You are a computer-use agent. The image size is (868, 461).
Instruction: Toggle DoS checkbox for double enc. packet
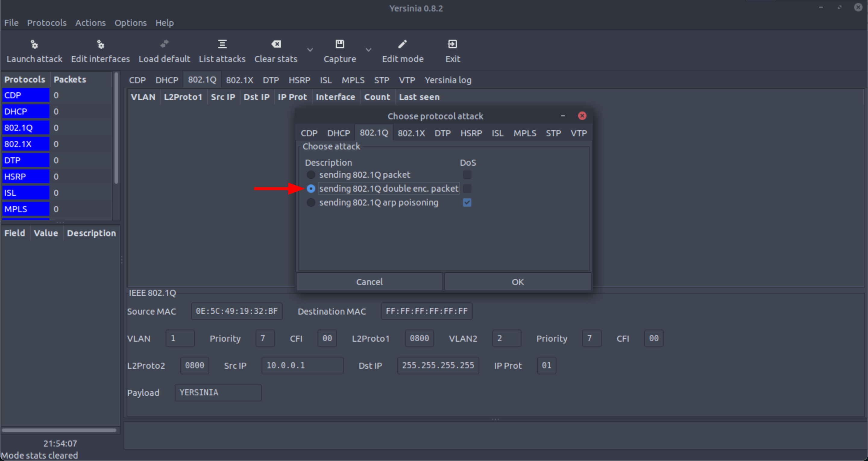click(x=467, y=189)
